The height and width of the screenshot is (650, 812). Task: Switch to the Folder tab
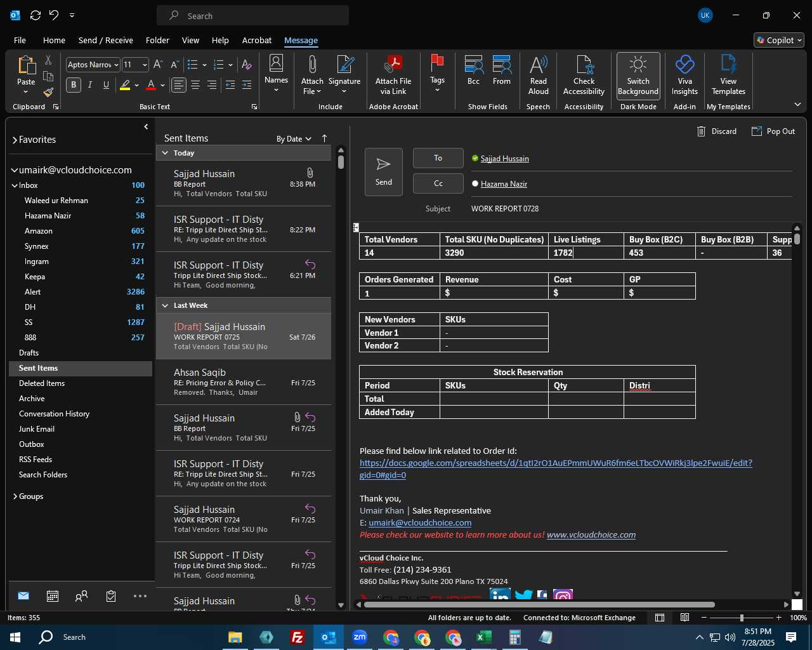(x=157, y=40)
